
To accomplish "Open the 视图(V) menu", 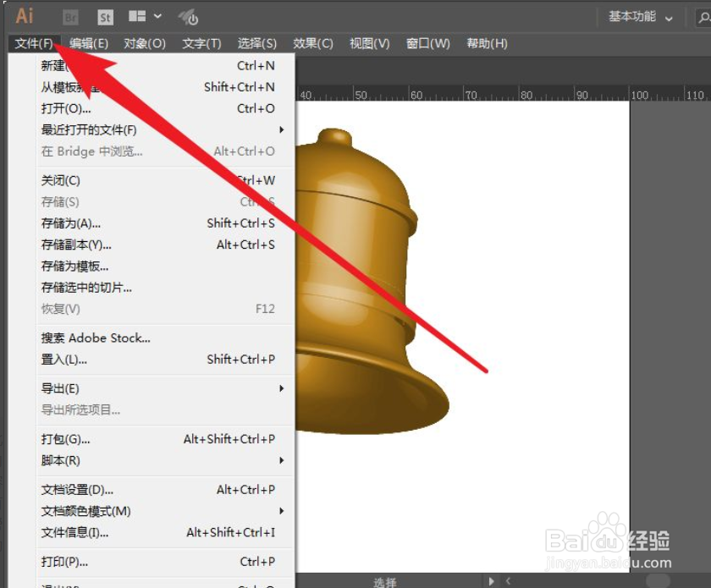I will [x=370, y=43].
